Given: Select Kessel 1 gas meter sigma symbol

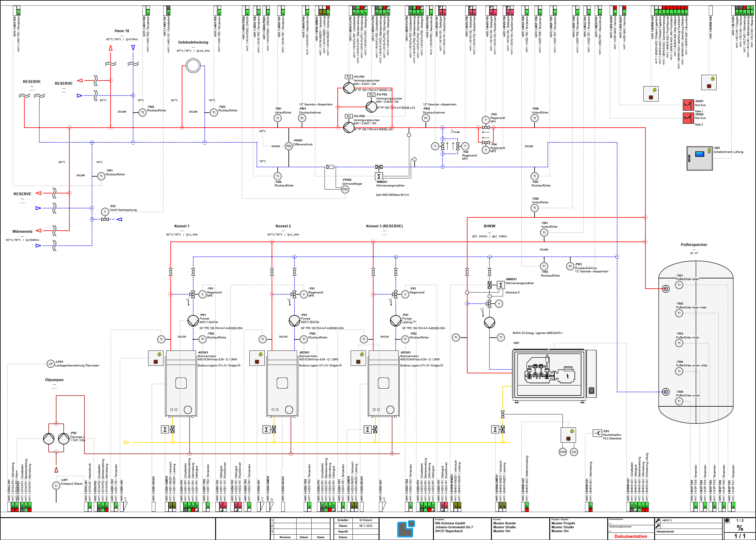Looking at the screenshot, I should pos(165,429).
